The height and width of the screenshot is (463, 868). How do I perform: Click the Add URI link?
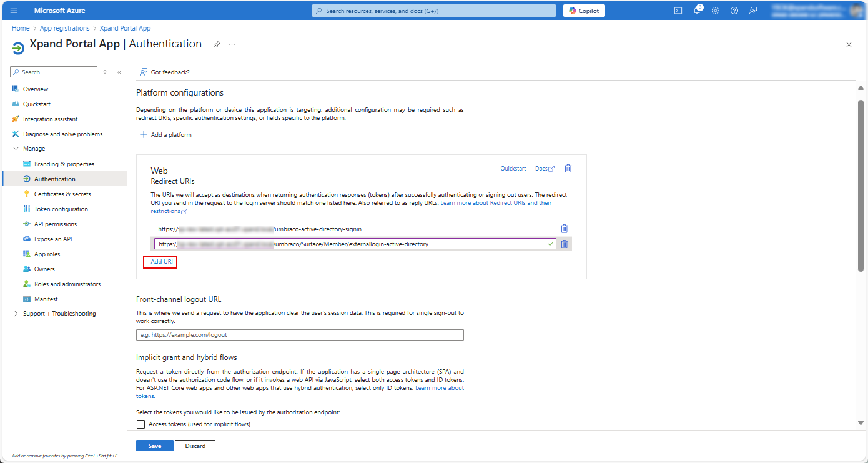(161, 262)
